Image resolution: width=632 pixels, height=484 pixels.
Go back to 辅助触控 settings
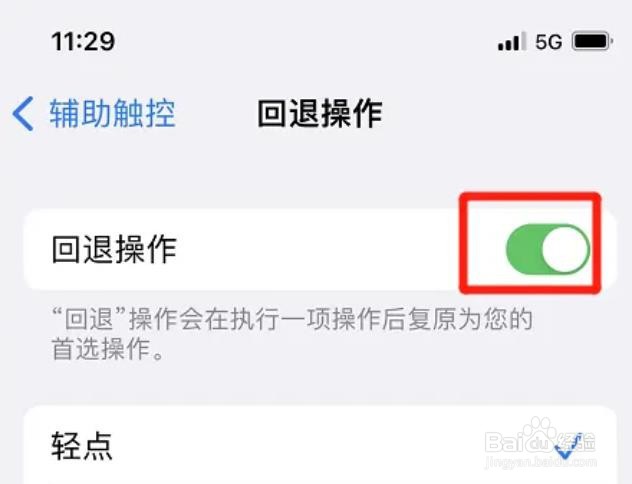(x=94, y=114)
